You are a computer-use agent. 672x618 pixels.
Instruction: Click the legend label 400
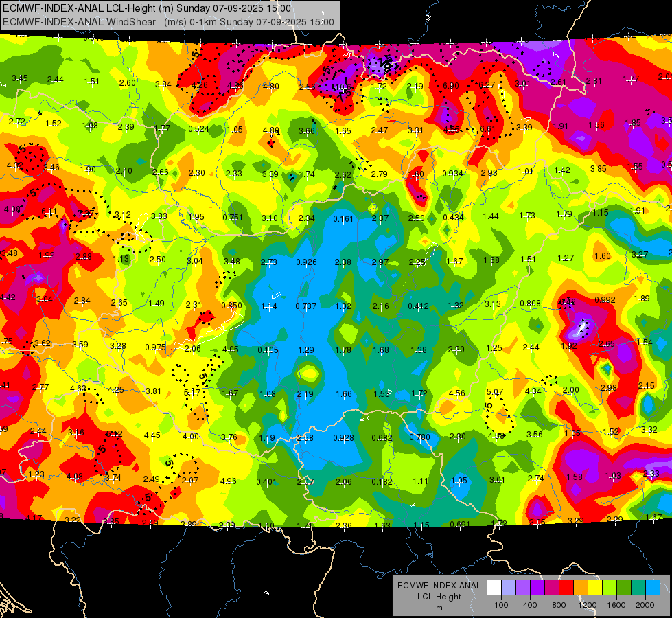[530, 605]
